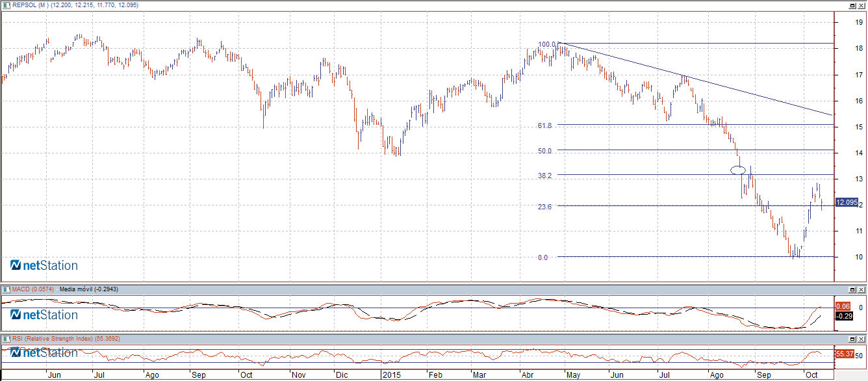Click the -0.29 moving average value tag
Screen dimensions: 868x381
(x=844, y=315)
